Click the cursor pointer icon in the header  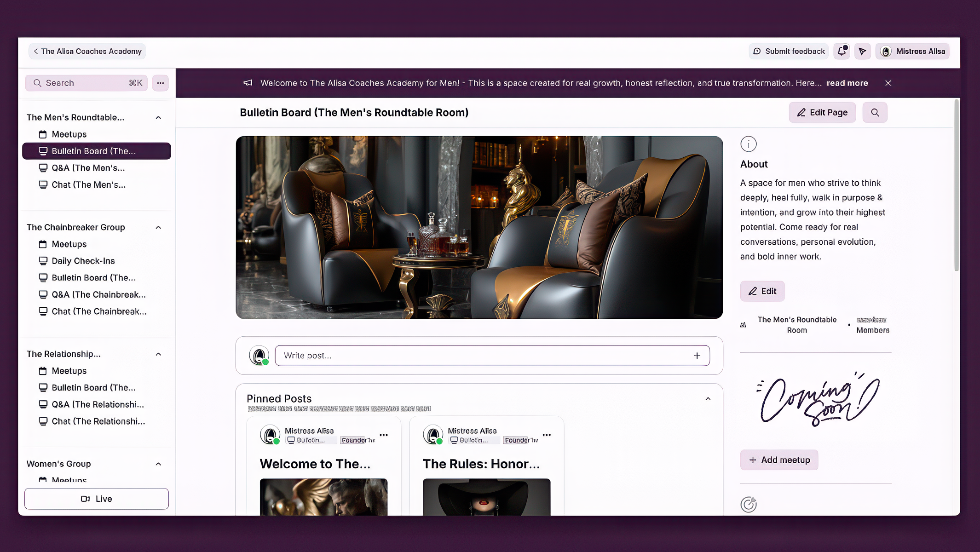[x=863, y=51]
